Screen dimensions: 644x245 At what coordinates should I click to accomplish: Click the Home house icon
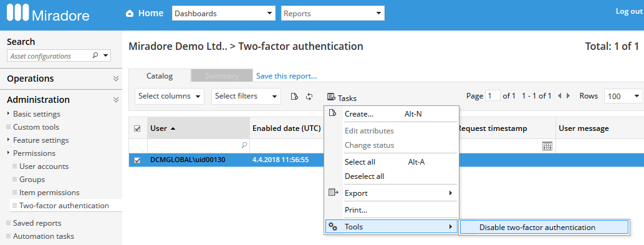(130, 14)
